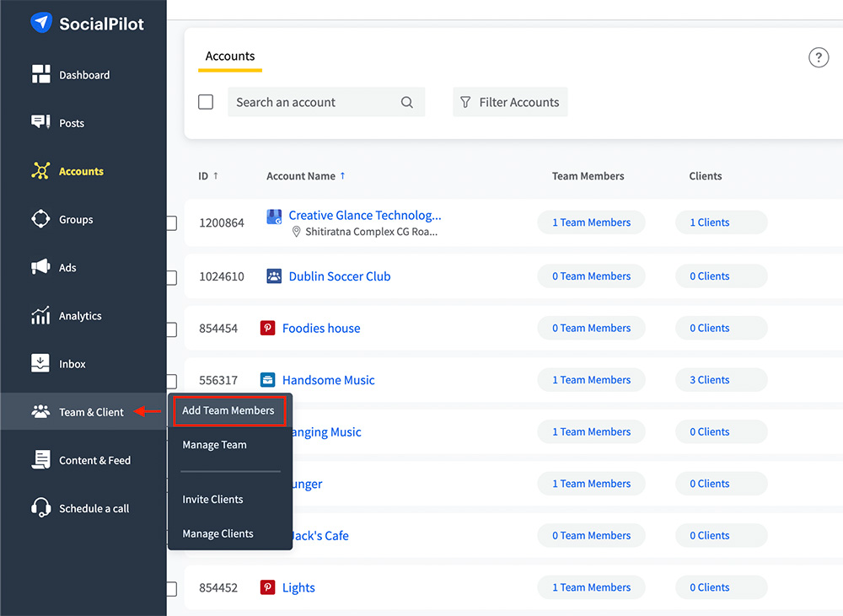Click the location pin under Creative Glance
Viewport: 843px width, 616px height.
[x=296, y=232]
